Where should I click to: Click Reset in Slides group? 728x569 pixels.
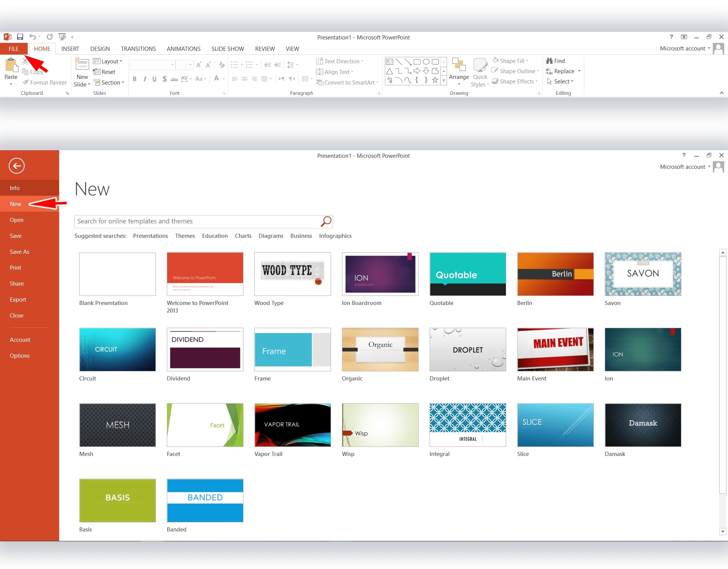(104, 72)
